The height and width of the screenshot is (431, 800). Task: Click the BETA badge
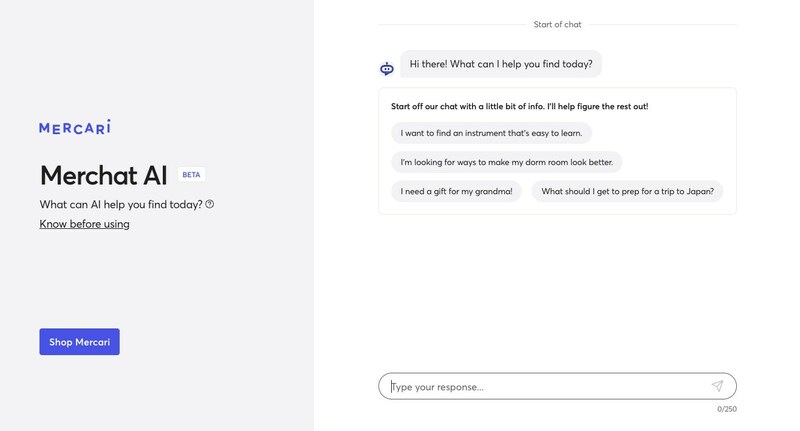pyautogui.click(x=191, y=175)
